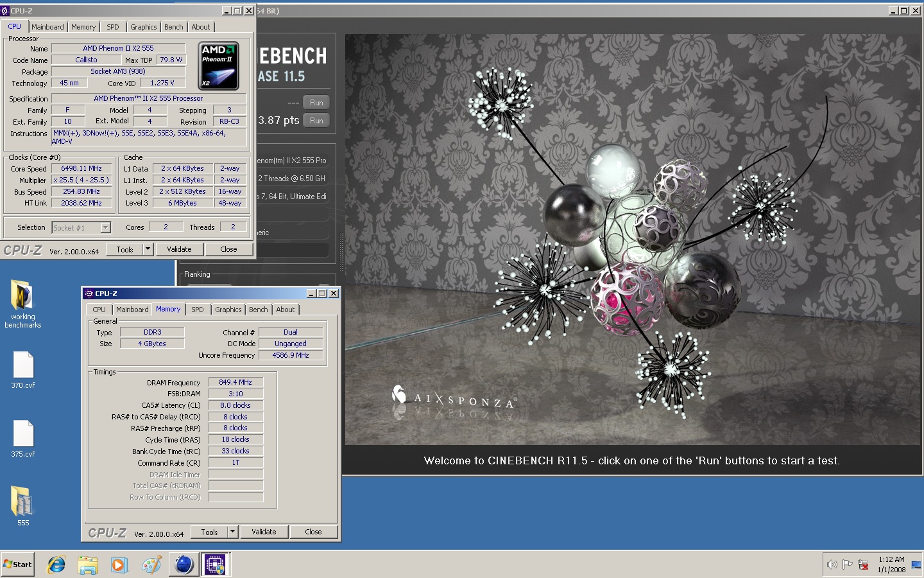Image resolution: width=924 pixels, height=578 pixels.
Task: Switch to Cinebench via its taskbar icon
Action: (x=184, y=565)
